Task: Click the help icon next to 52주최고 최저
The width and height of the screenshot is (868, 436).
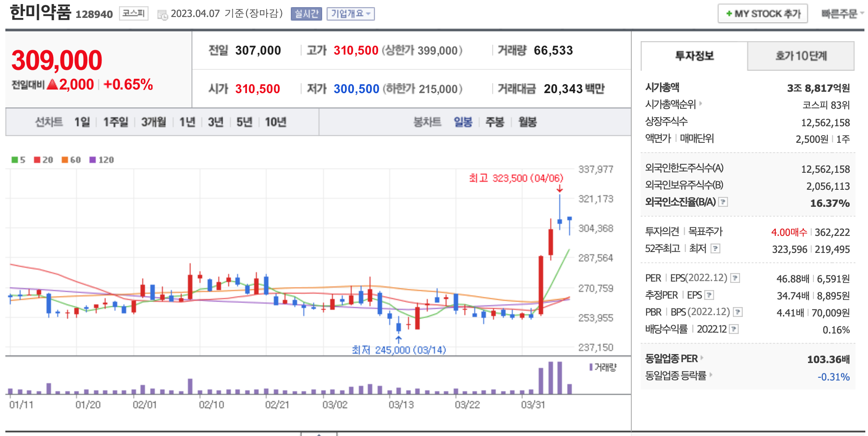Action: pyautogui.click(x=715, y=248)
